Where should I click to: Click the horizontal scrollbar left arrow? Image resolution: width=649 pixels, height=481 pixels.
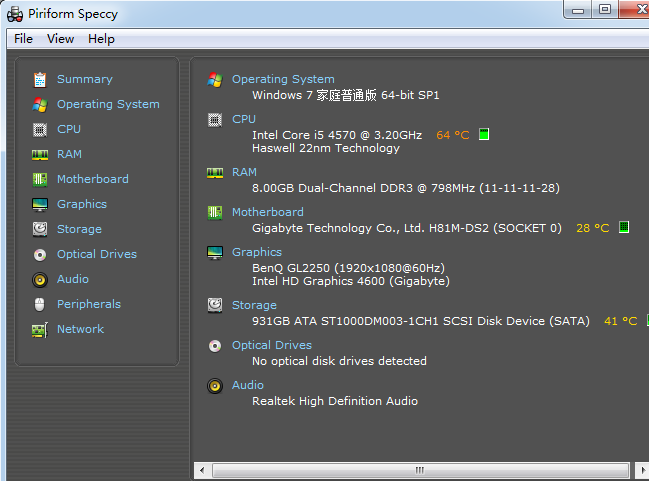pyautogui.click(x=202, y=470)
